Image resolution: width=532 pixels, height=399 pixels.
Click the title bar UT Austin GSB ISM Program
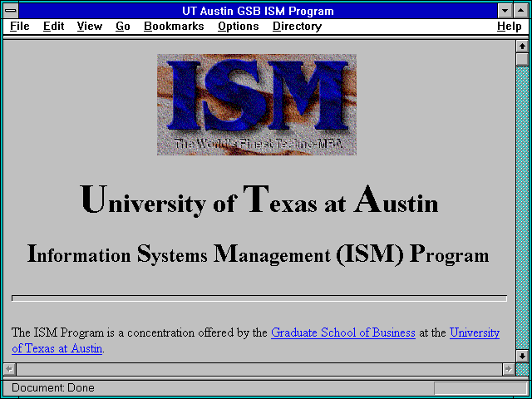click(x=258, y=11)
